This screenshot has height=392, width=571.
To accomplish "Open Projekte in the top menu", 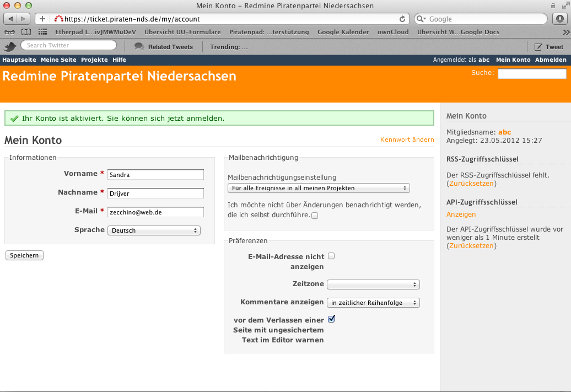I will coord(94,60).
